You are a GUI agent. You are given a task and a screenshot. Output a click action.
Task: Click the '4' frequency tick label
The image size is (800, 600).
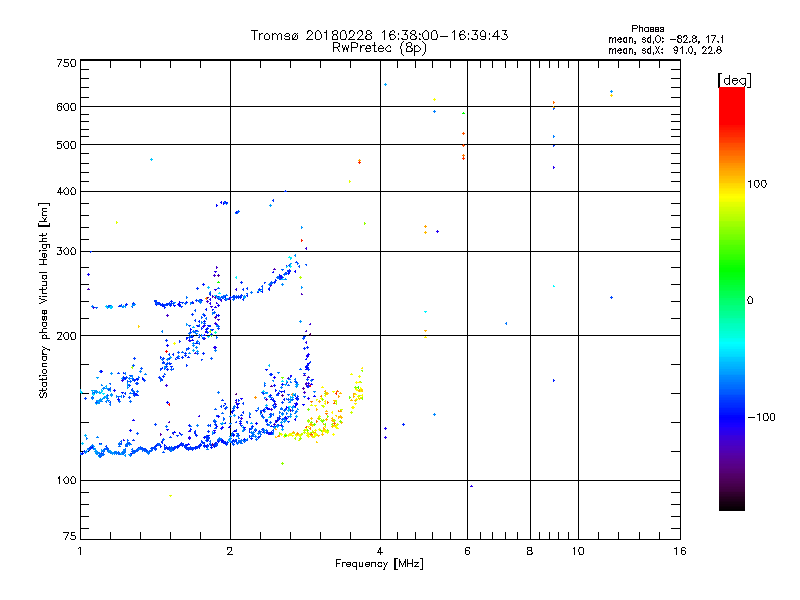point(380,551)
